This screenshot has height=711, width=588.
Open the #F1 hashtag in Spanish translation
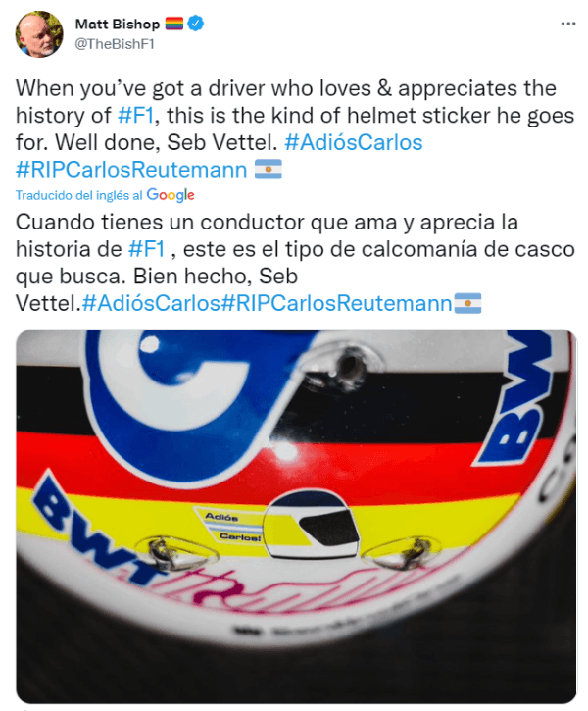pyautogui.click(x=146, y=249)
